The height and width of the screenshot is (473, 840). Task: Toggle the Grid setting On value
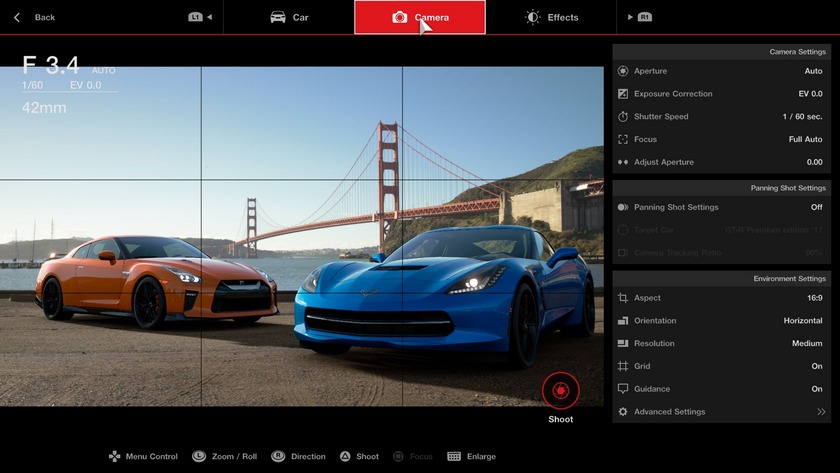click(816, 367)
